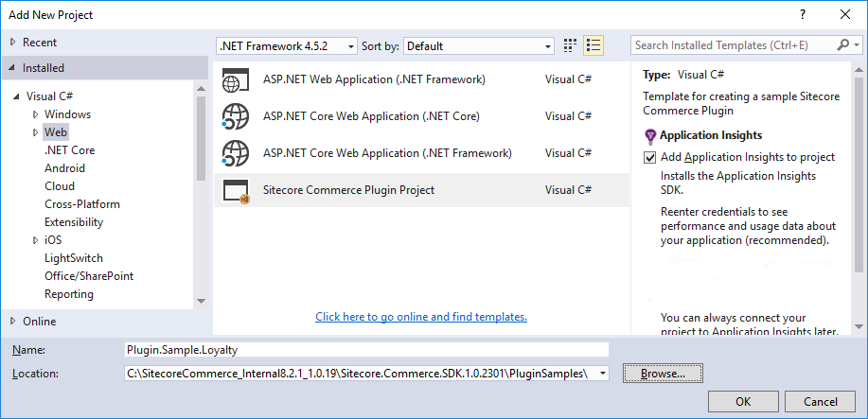
Task: Expand the iOS tree node
Action: [x=35, y=240]
